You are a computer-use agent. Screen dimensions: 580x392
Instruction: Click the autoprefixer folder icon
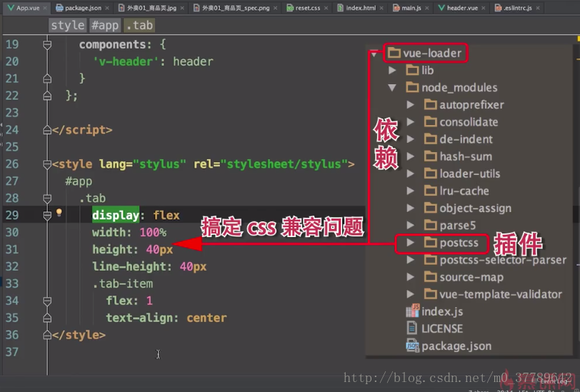(430, 105)
